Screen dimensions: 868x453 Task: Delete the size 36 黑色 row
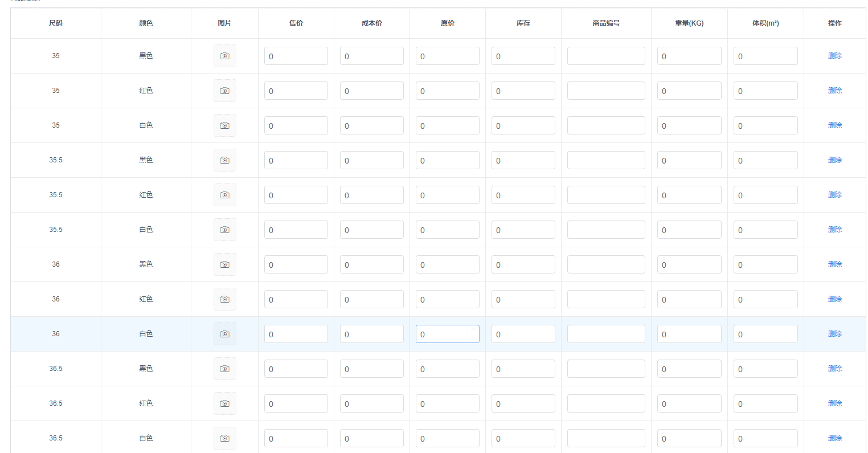pos(835,264)
